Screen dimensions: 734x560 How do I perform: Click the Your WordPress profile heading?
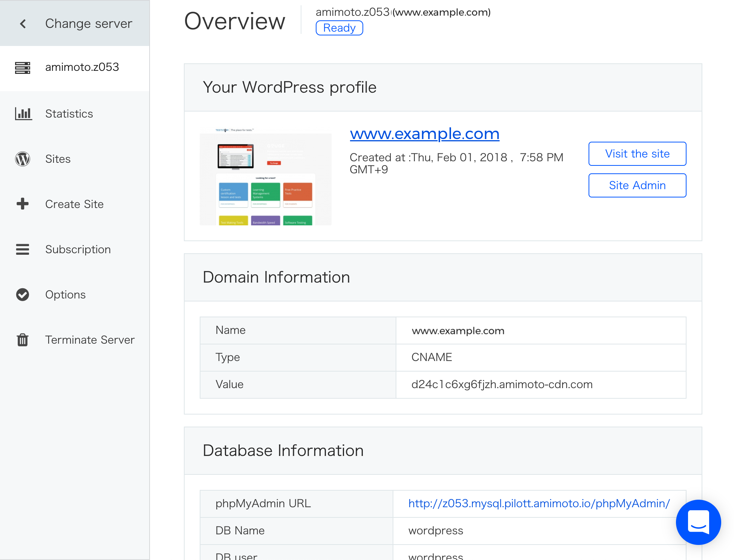pos(289,87)
